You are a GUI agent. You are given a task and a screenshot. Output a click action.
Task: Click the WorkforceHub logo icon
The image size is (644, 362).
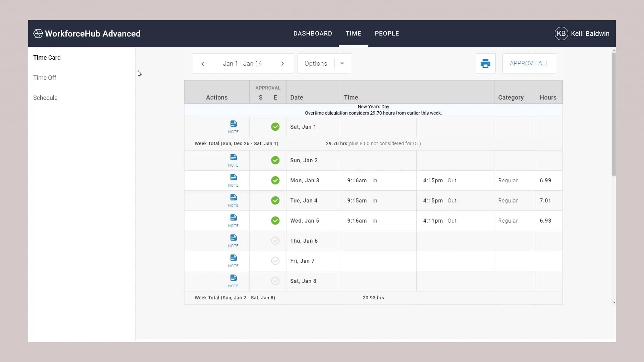click(x=38, y=33)
